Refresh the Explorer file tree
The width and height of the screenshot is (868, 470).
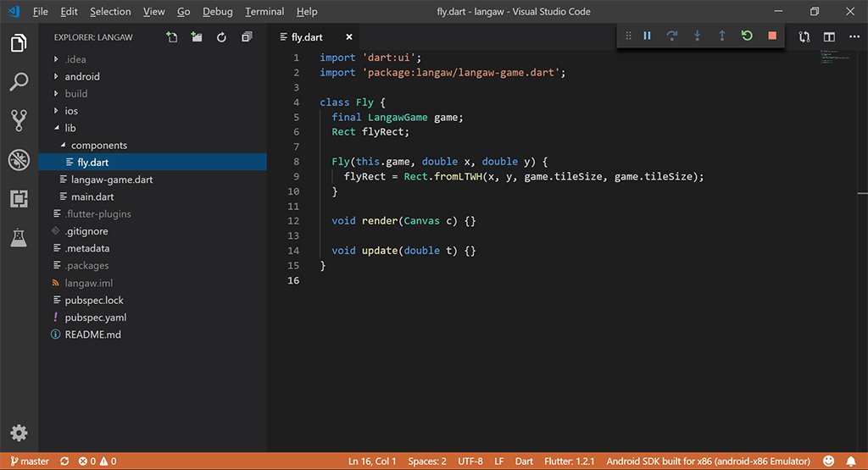click(221, 37)
